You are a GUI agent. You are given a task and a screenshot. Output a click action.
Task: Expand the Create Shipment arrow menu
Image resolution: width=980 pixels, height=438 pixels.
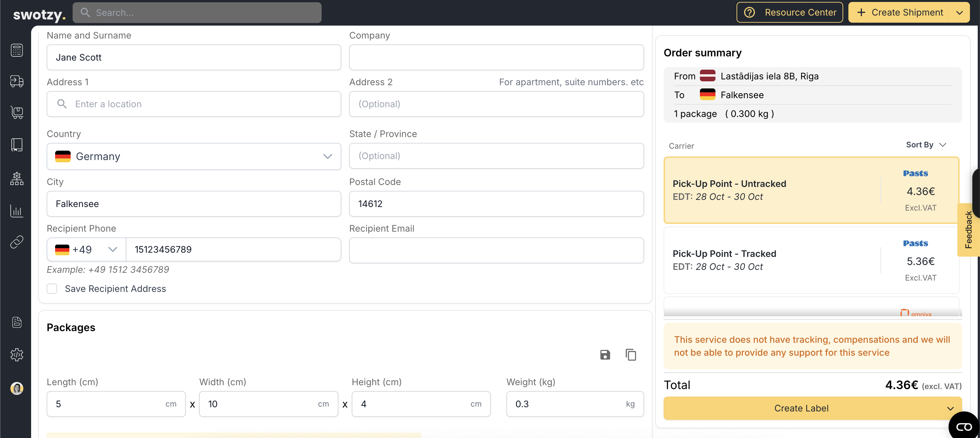tap(960, 13)
